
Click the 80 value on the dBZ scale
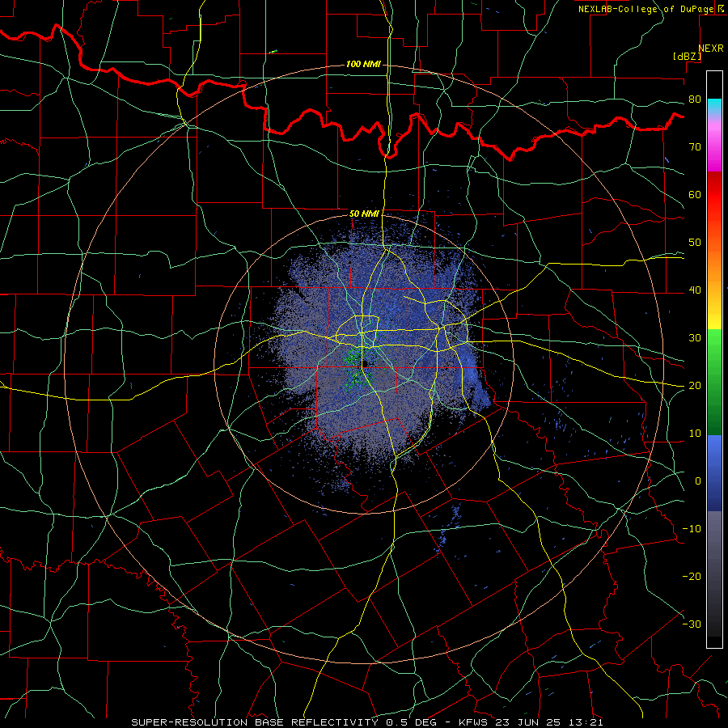point(695,99)
